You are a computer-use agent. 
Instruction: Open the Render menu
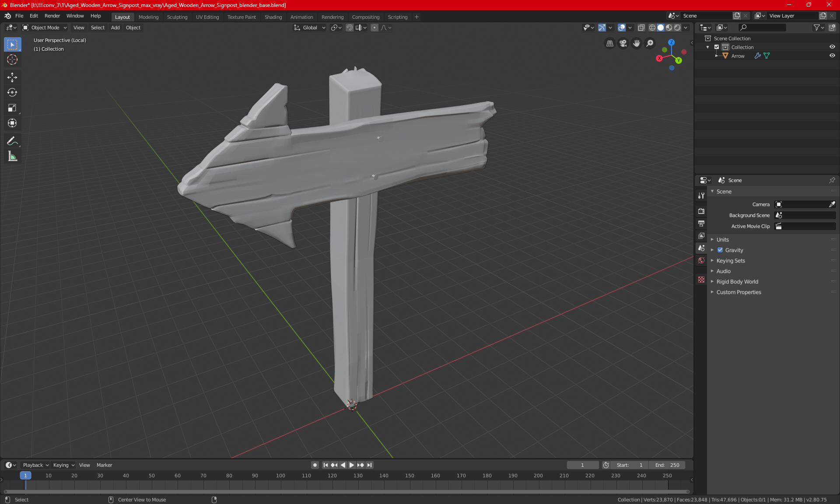pyautogui.click(x=52, y=16)
